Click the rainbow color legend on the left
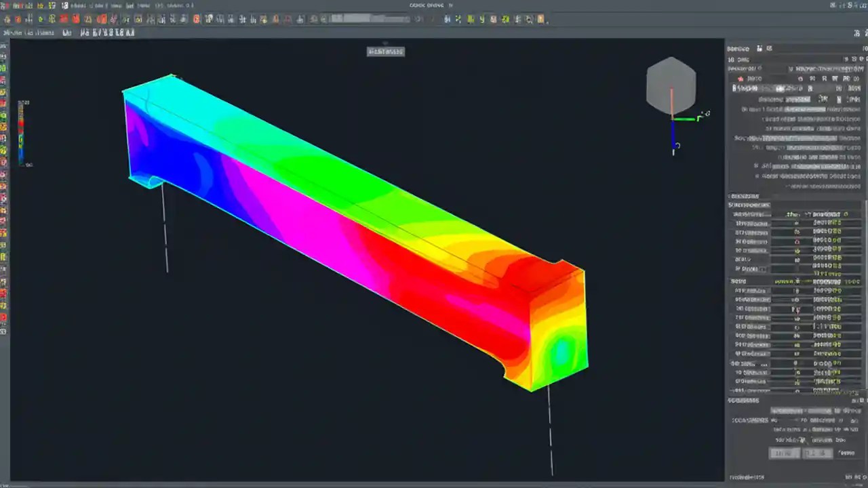 (22, 132)
